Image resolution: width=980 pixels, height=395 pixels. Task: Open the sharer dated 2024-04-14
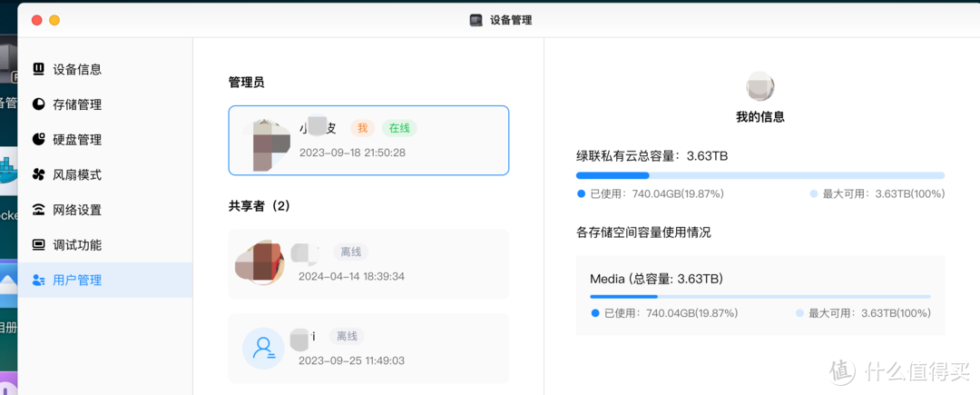point(368,263)
